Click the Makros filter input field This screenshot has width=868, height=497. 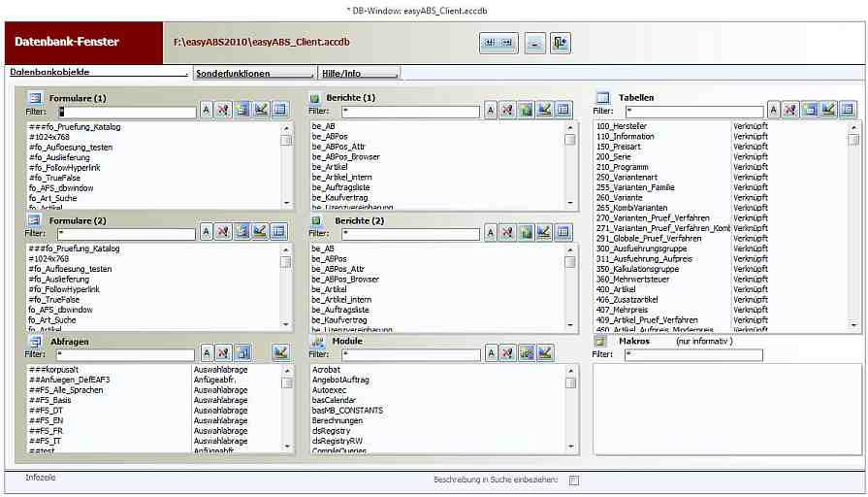pyautogui.click(x=693, y=354)
